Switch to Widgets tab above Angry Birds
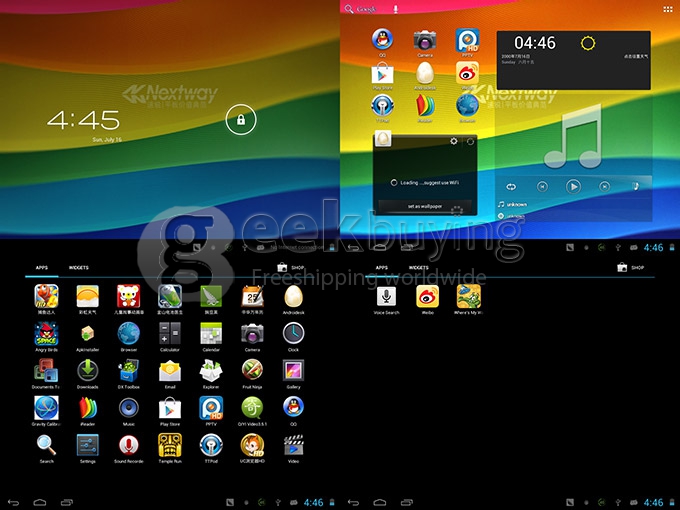Screen dimensions: 680x510 tap(78, 268)
